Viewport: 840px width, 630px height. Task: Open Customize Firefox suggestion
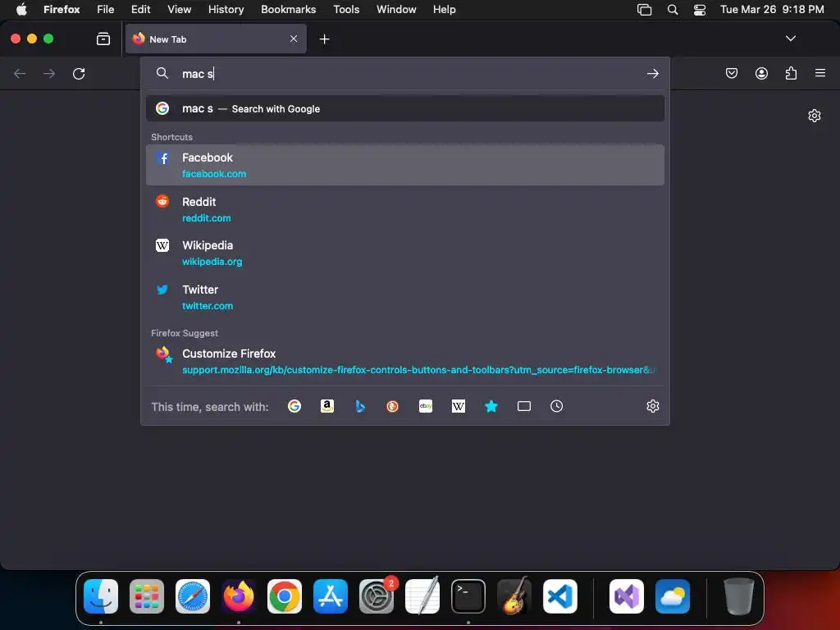coord(405,361)
